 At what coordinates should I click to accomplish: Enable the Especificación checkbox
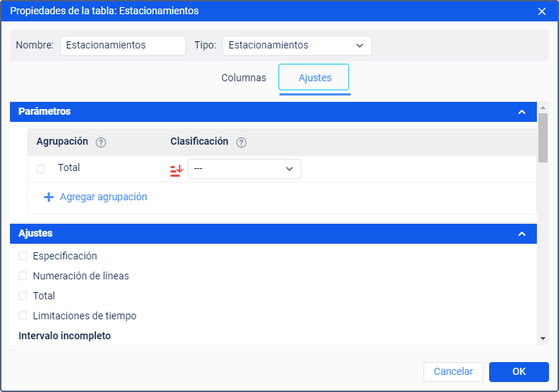(23, 256)
